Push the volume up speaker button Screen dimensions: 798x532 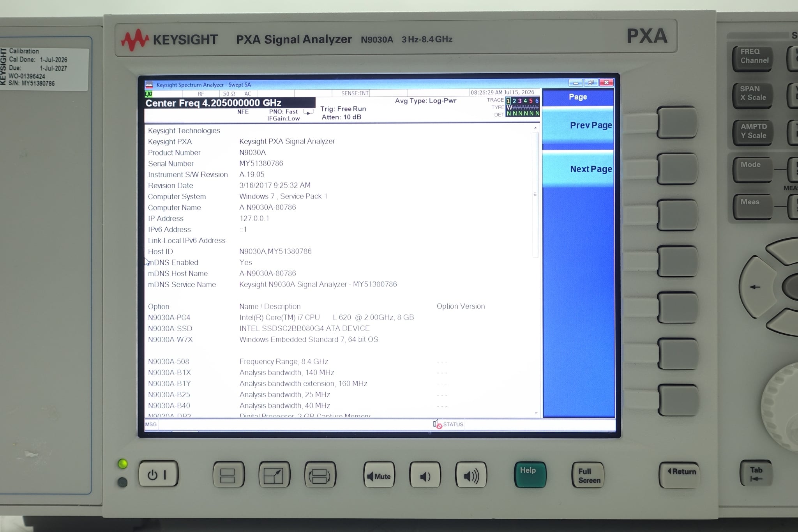pyautogui.click(x=471, y=475)
